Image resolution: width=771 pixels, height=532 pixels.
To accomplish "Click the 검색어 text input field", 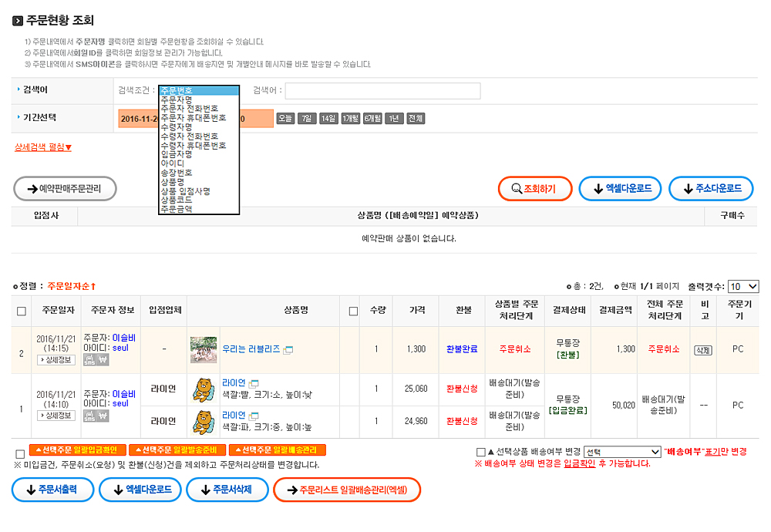I will pos(382,91).
